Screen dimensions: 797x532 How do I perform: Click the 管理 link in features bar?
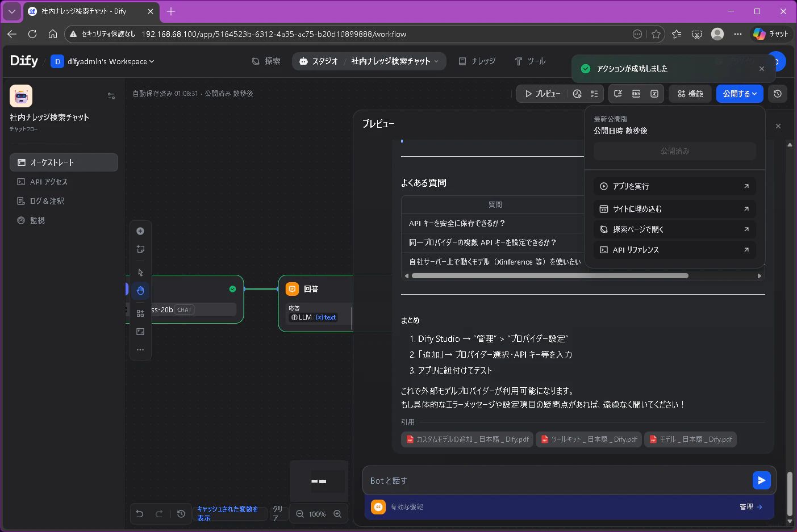click(x=751, y=507)
